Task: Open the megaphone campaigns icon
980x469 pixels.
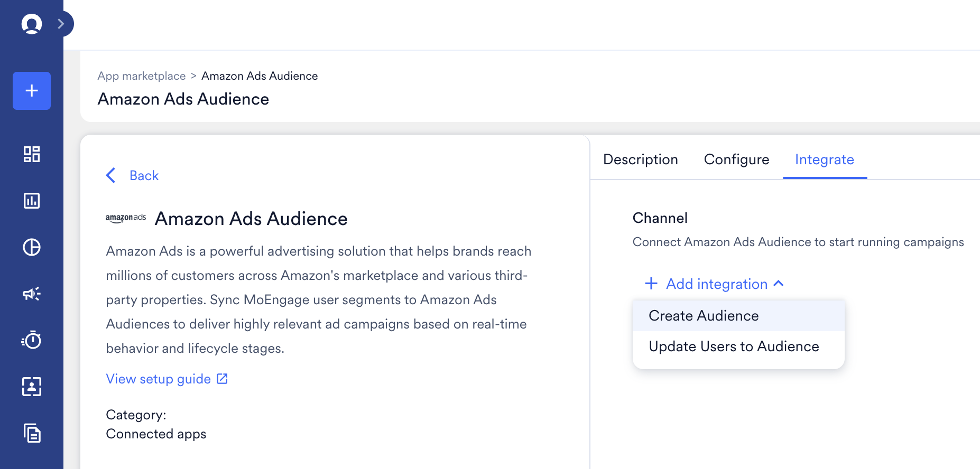Action: tap(32, 294)
